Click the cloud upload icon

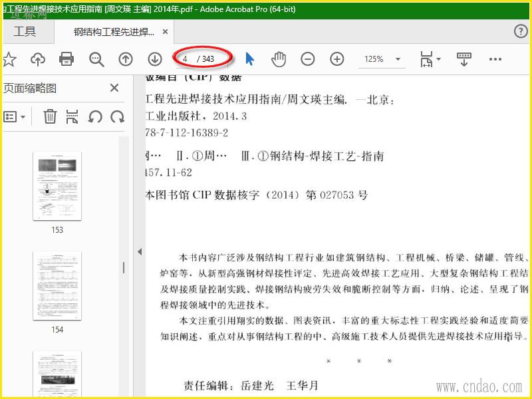pyautogui.click(x=38, y=59)
